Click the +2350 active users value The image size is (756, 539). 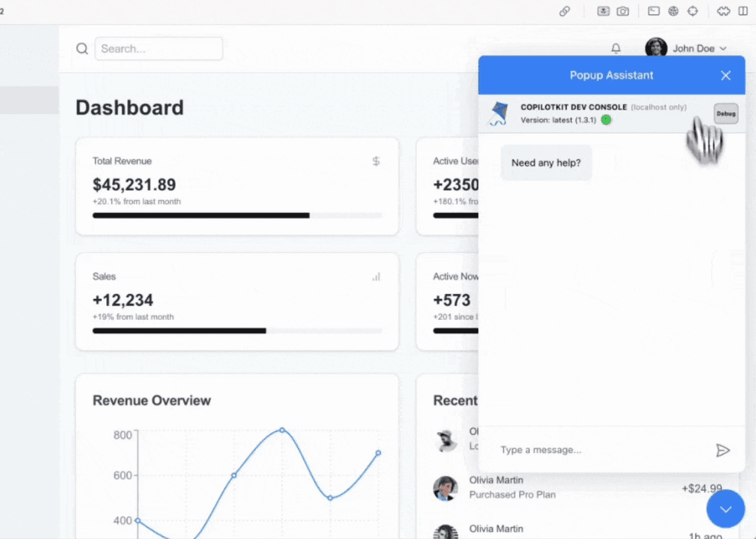pos(456,185)
